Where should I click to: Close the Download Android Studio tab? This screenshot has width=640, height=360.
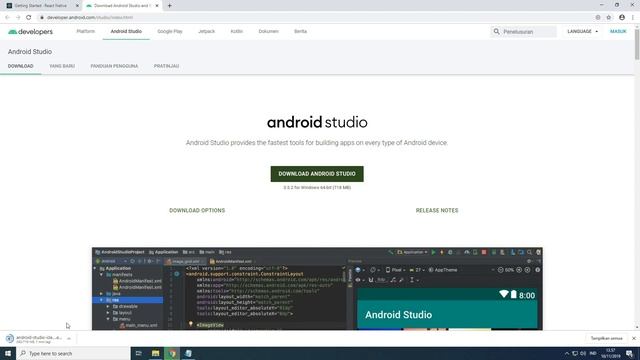click(x=157, y=6)
